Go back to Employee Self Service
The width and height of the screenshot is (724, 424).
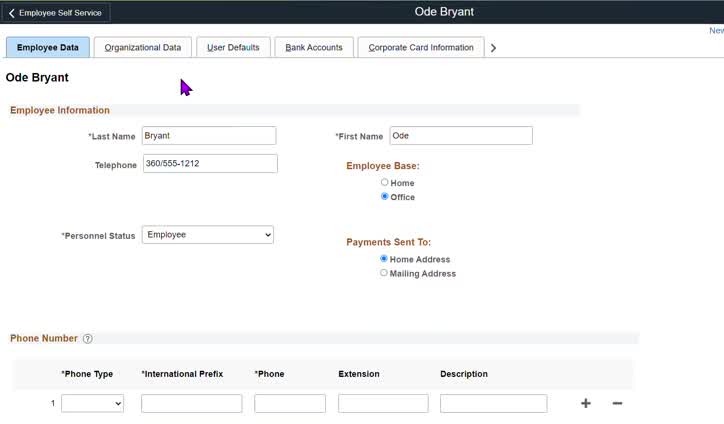[55, 13]
